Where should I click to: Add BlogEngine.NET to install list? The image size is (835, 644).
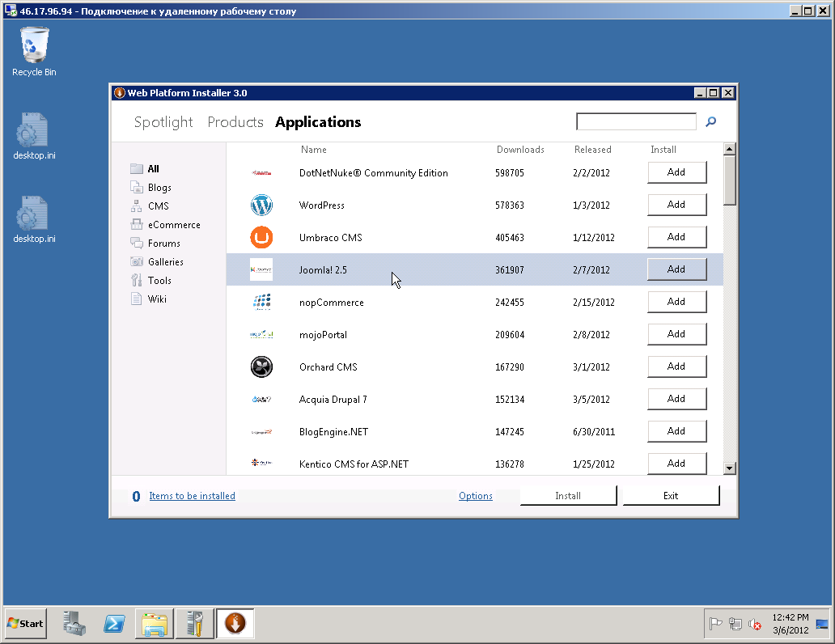coord(677,431)
